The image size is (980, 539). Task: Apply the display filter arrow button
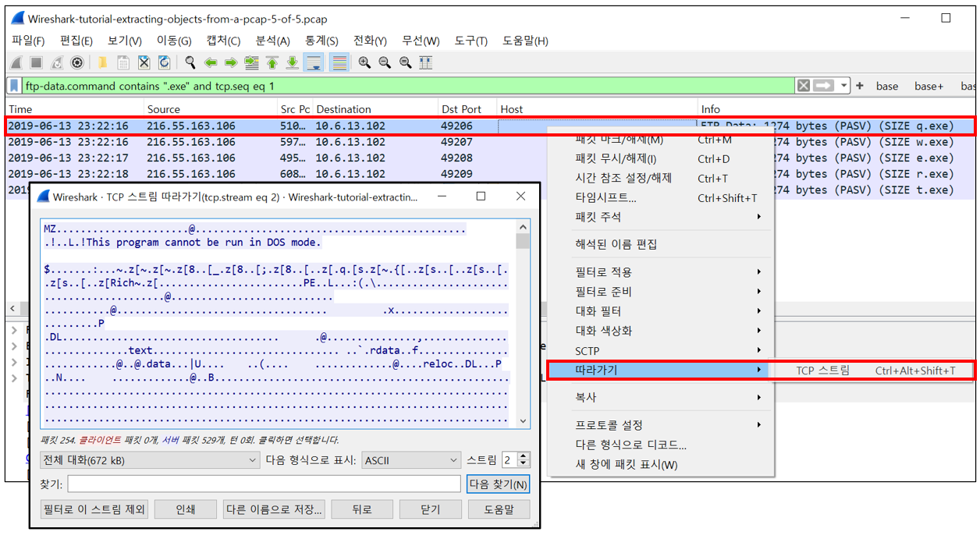point(824,86)
